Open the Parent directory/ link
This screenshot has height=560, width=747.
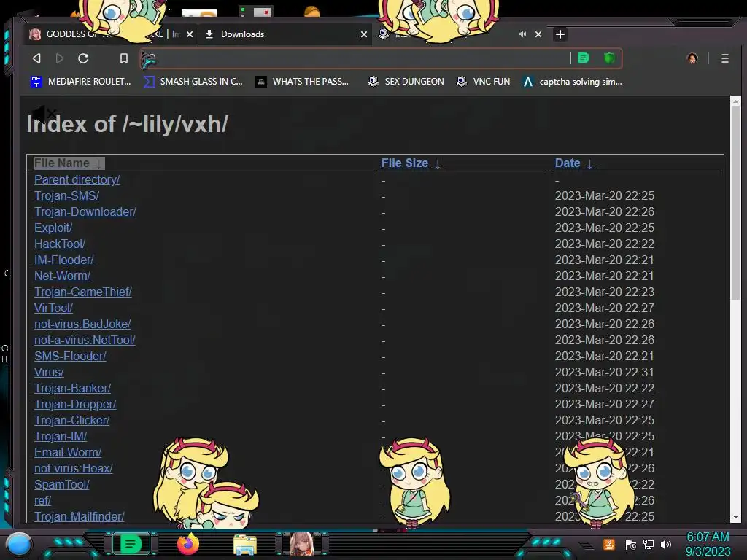[x=77, y=179]
